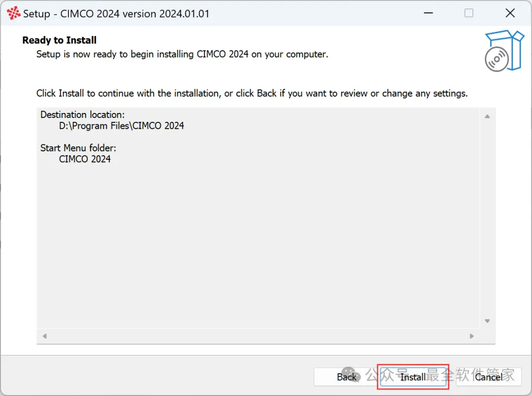
Task: Click the 'Start Menu folder:' label
Action: [x=78, y=148]
